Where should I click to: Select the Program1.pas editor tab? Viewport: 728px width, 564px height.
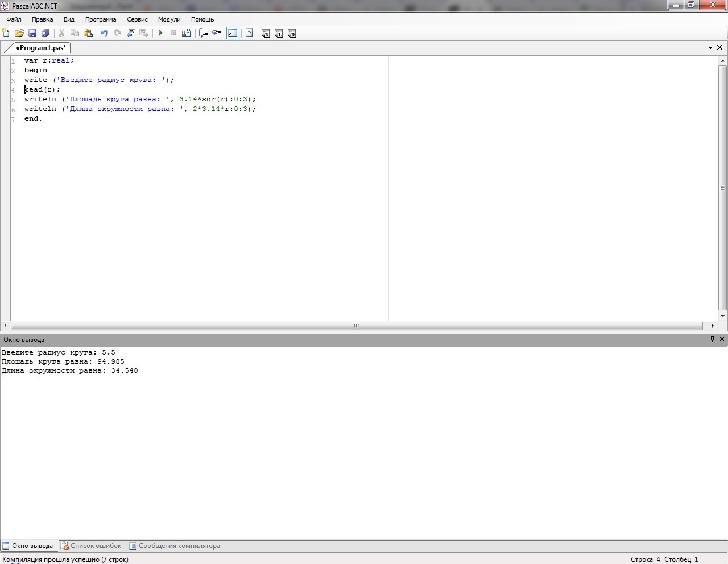point(40,48)
